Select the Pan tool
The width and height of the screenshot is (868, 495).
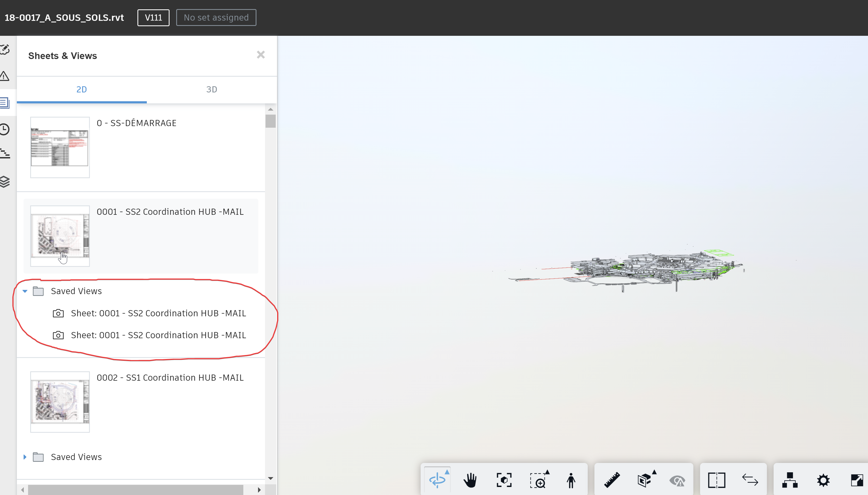[470, 480]
